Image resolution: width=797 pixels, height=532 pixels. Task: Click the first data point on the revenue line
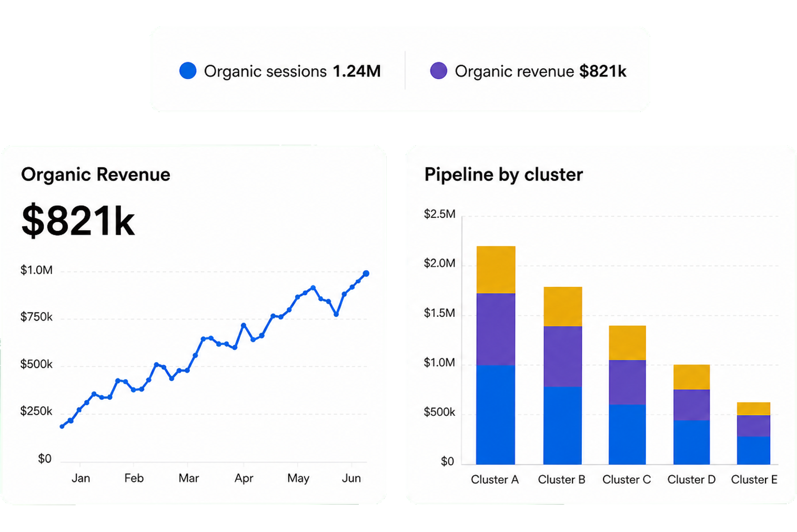click(62, 426)
